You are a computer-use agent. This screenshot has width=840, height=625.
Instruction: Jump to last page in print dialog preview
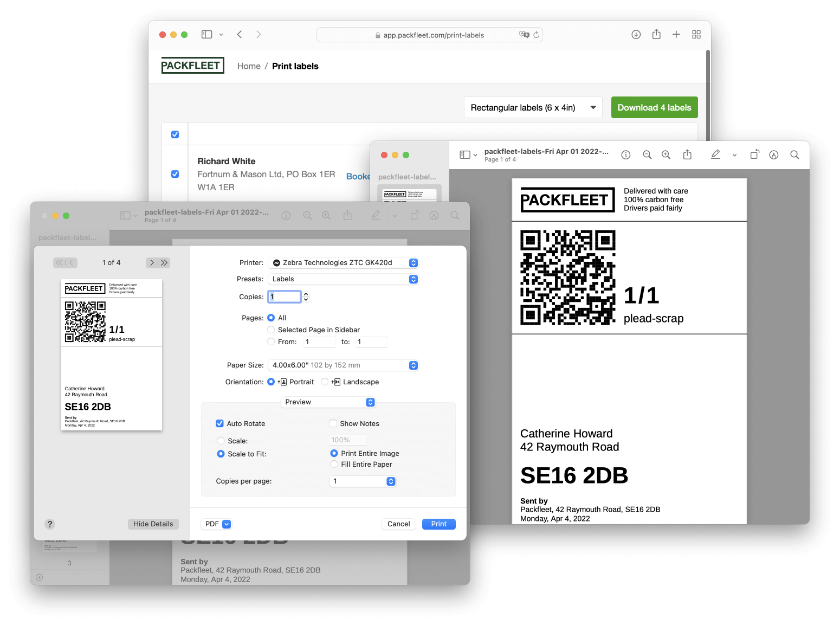164,263
